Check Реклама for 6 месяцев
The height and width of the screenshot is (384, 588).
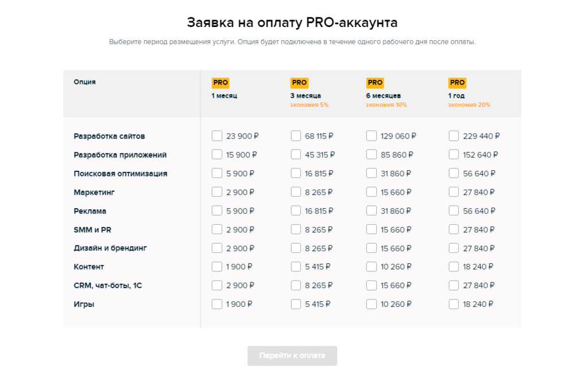click(372, 210)
